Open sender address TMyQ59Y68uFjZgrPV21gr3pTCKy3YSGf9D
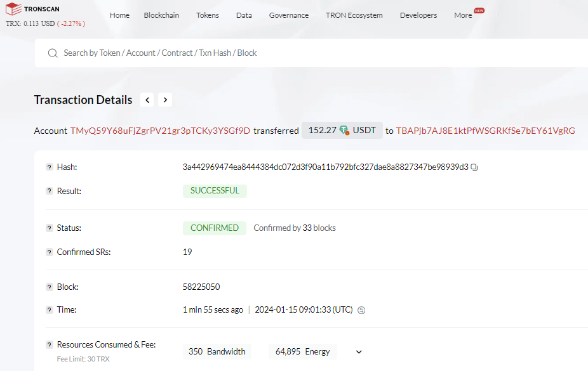Screen dimensions: 588x371 pos(160,131)
